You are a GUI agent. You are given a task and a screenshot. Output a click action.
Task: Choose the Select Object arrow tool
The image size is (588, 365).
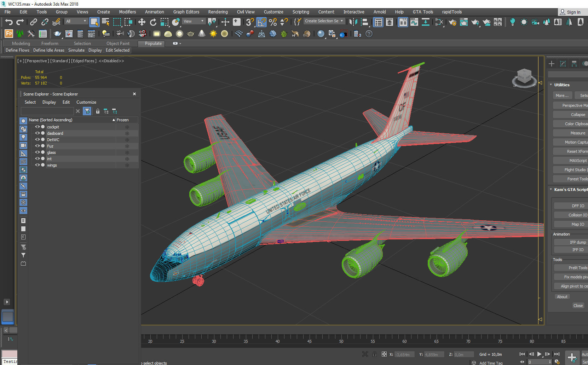pos(94,22)
